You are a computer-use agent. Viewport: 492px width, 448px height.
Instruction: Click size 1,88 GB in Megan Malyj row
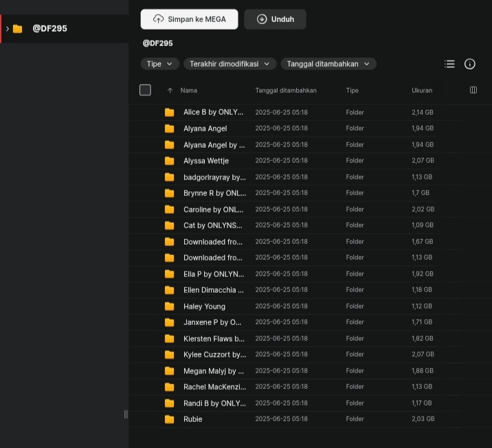423,371
